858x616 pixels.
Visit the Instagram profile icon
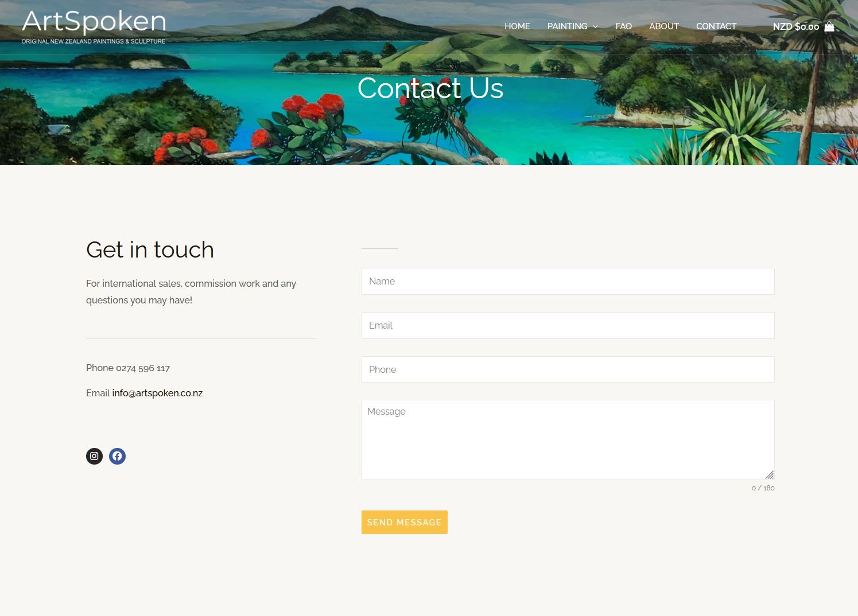tap(94, 456)
